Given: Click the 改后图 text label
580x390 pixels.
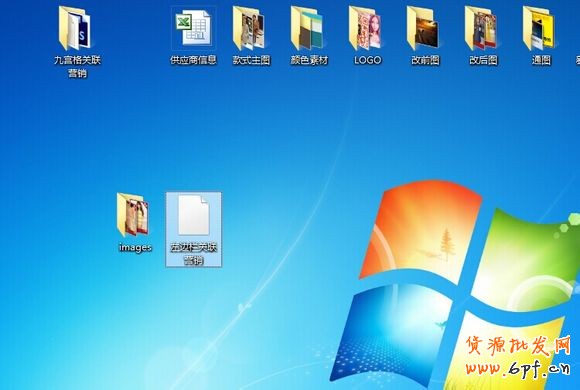Looking at the screenshot, I should coord(483,60).
